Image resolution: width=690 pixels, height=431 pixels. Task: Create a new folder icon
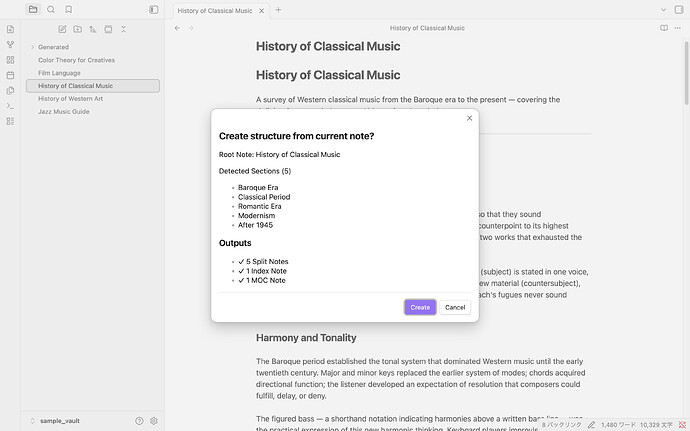(x=77, y=29)
